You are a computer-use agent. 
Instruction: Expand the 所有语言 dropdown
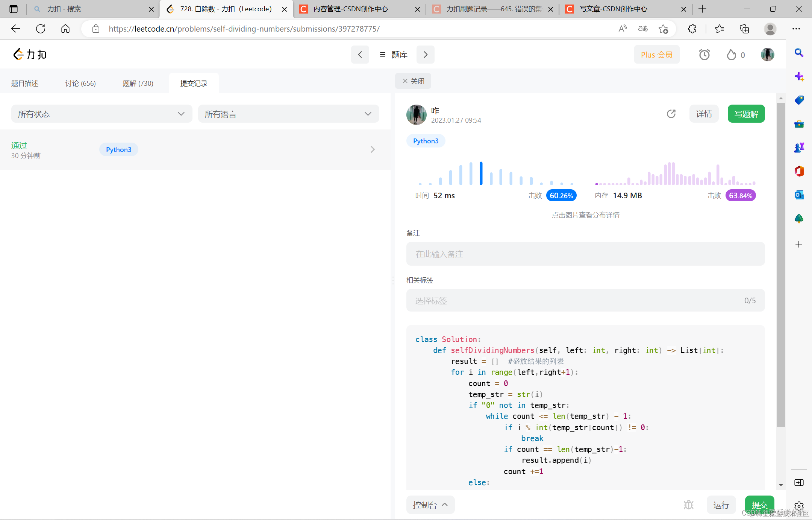coord(288,114)
